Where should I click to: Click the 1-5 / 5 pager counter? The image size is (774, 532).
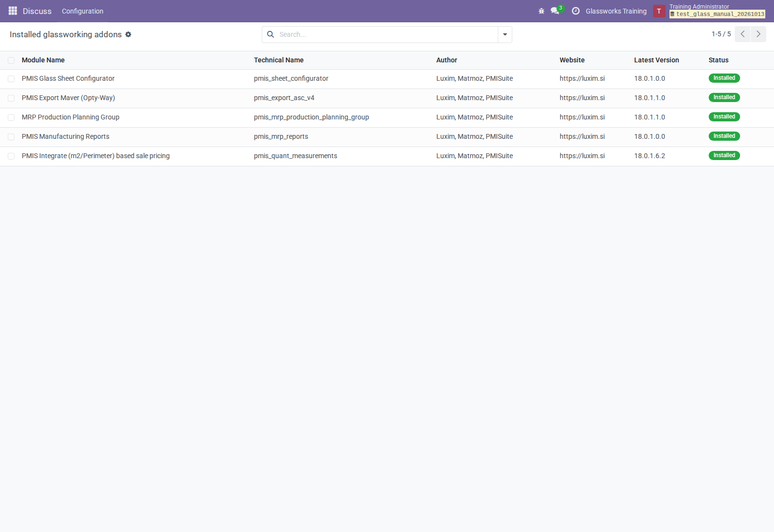[721, 34]
